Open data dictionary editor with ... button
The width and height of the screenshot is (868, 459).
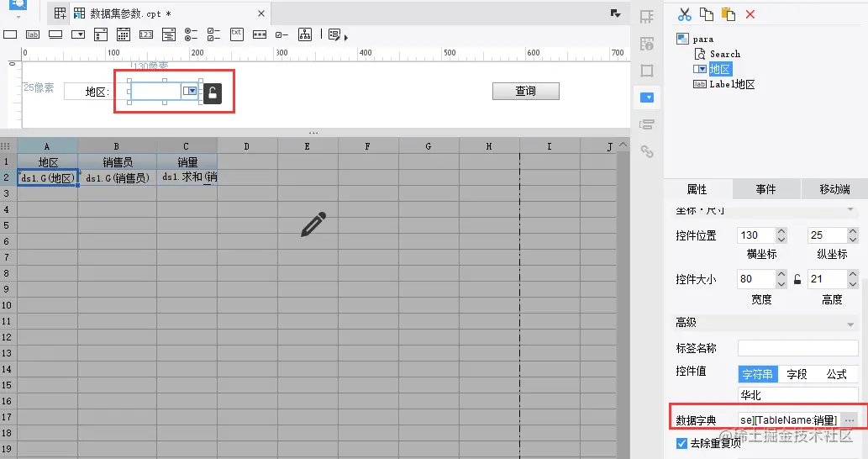(x=850, y=420)
